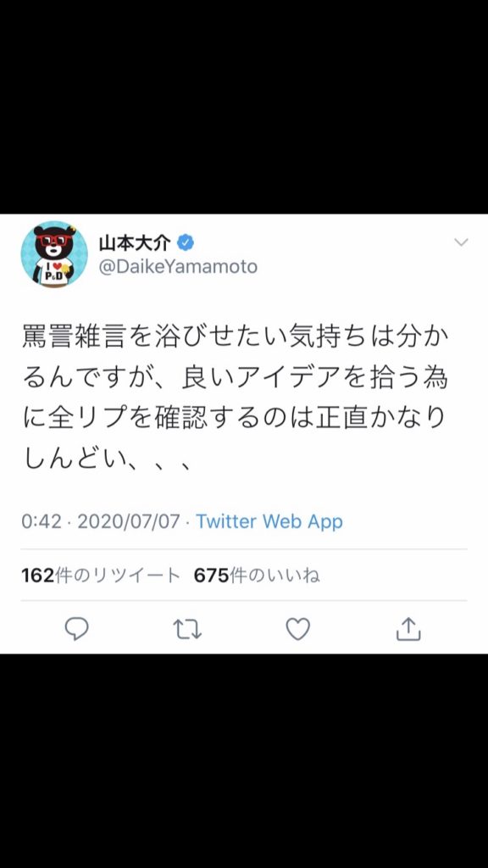Screen dimensions: 488x868
Task: Click the 0:42 timestamp
Action: point(42,521)
